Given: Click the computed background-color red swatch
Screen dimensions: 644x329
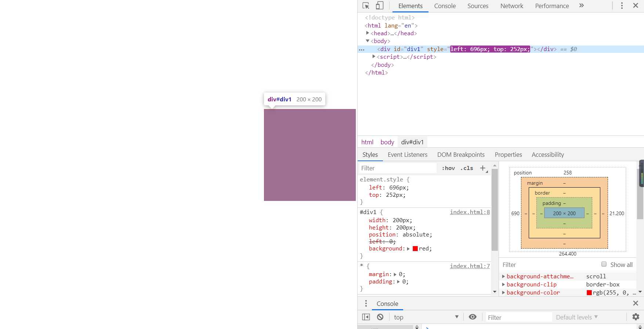Looking at the screenshot, I should pos(589,293).
